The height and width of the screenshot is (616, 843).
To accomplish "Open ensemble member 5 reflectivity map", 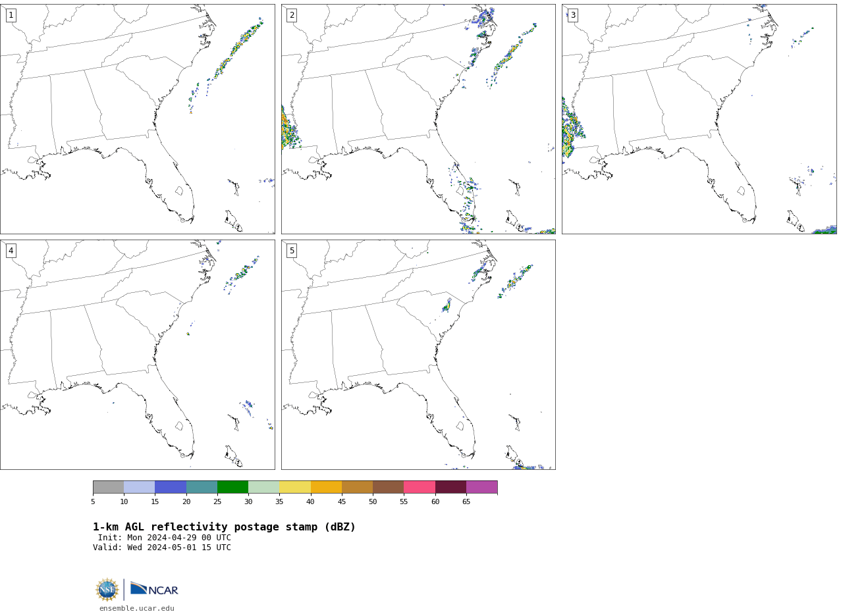I will point(418,355).
